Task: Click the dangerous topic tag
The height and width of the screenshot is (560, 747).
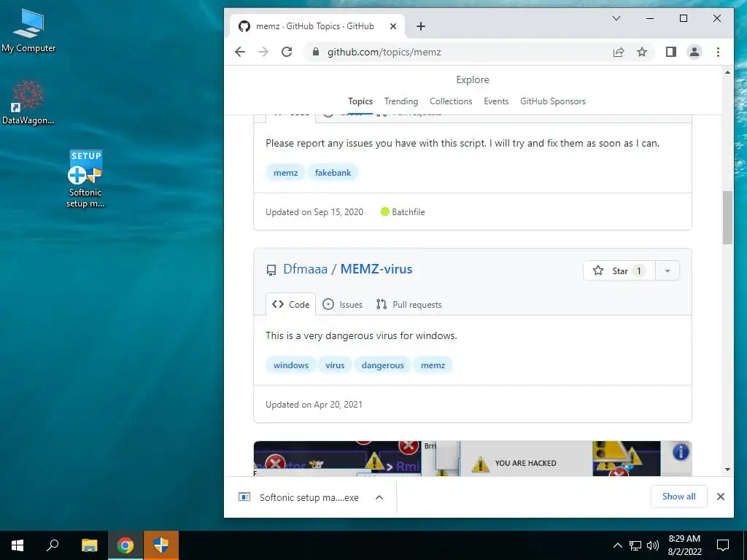Action: 382,365
